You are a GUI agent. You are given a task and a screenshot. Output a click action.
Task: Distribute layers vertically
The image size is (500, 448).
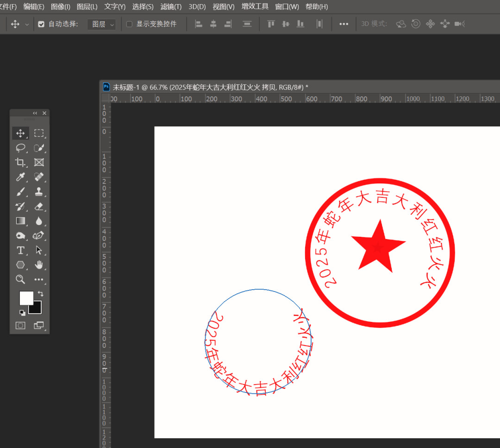point(247,24)
